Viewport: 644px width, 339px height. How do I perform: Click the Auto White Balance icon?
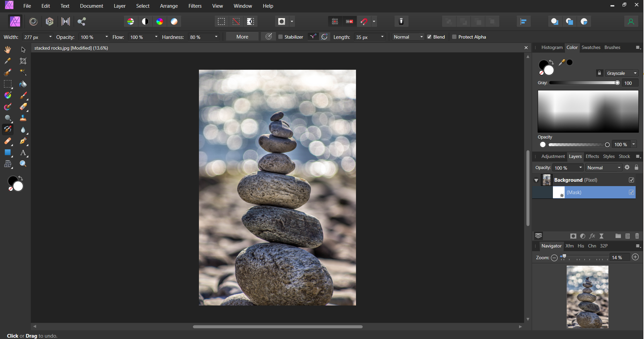point(174,21)
